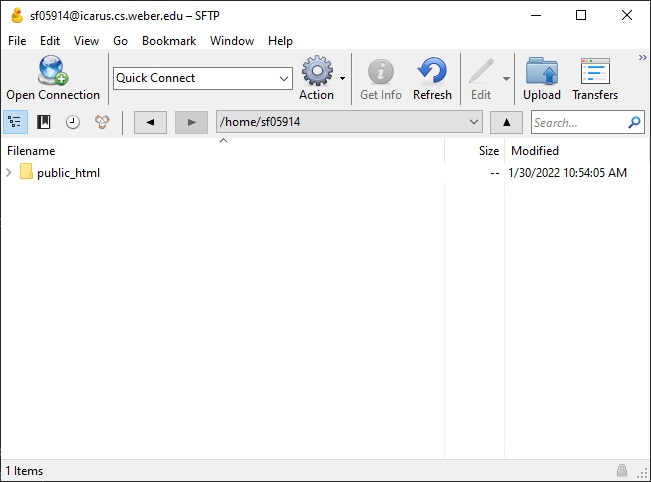Open the /home/sf05914 path dropdown
The width and height of the screenshot is (651, 482).
tap(474, 122)
